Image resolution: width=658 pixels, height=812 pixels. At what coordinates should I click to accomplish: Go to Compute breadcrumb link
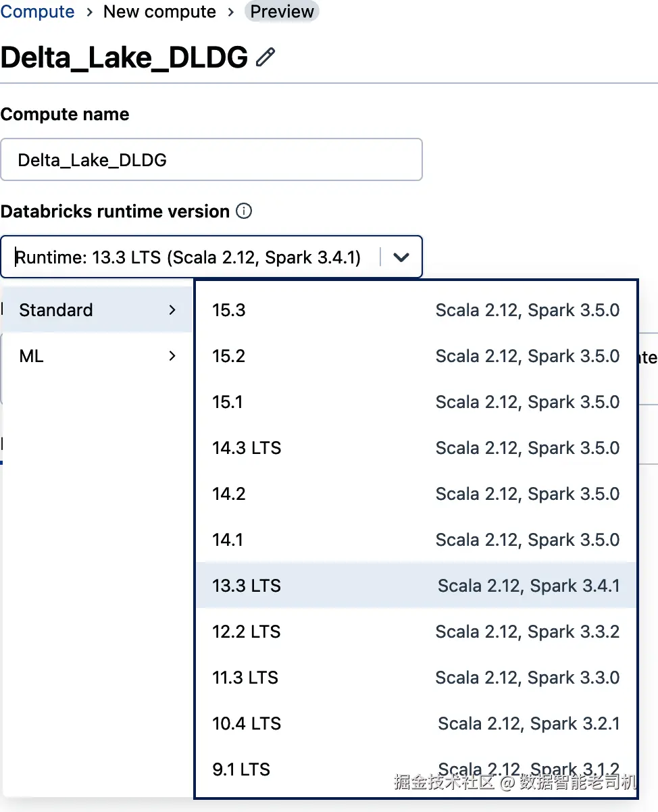pos(37,11)
